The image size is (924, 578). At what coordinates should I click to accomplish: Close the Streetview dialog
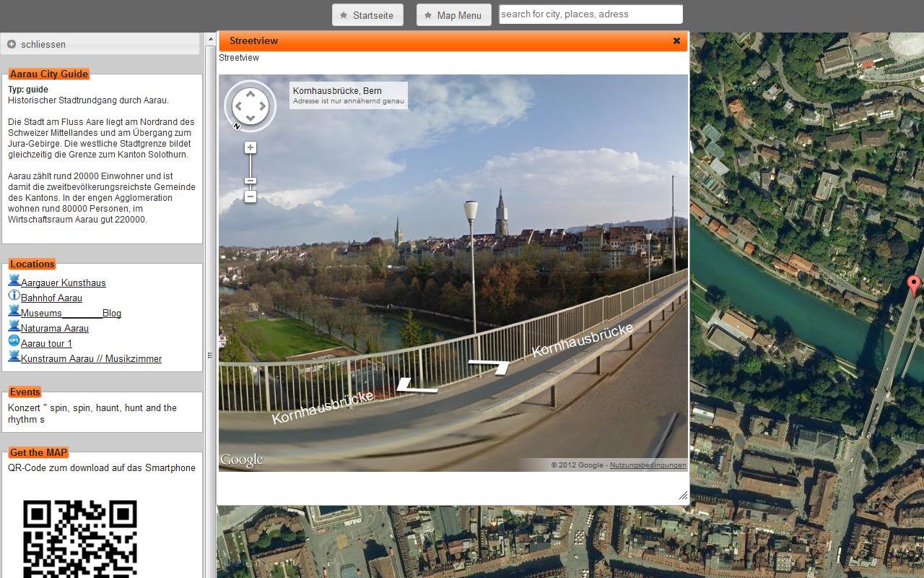[x=676, y=40]
